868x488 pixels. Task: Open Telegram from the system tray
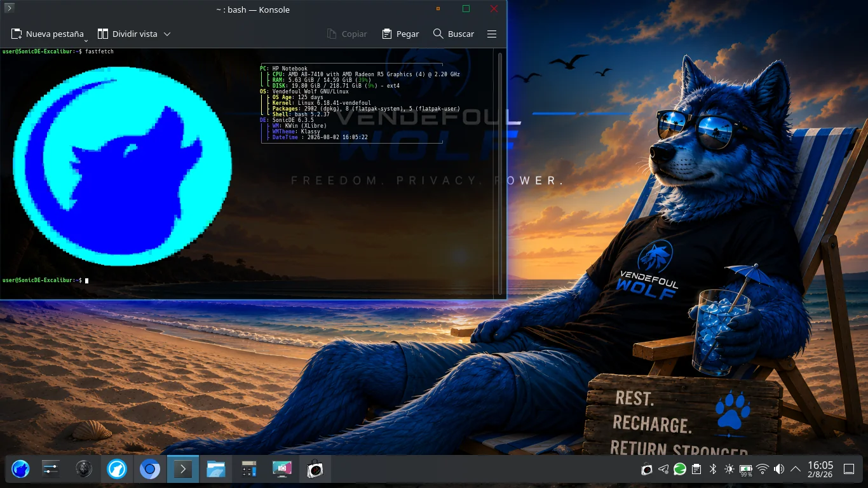[x=663, y=470]
